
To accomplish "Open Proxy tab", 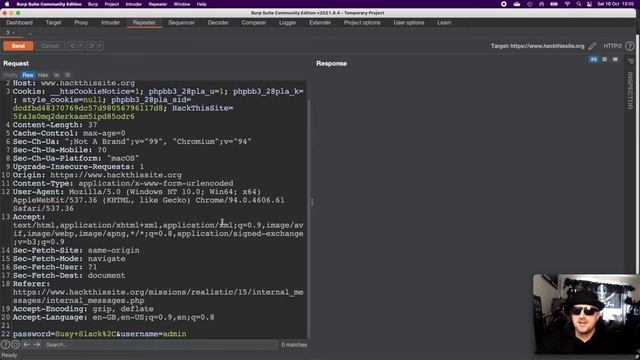I will [81, 23].
